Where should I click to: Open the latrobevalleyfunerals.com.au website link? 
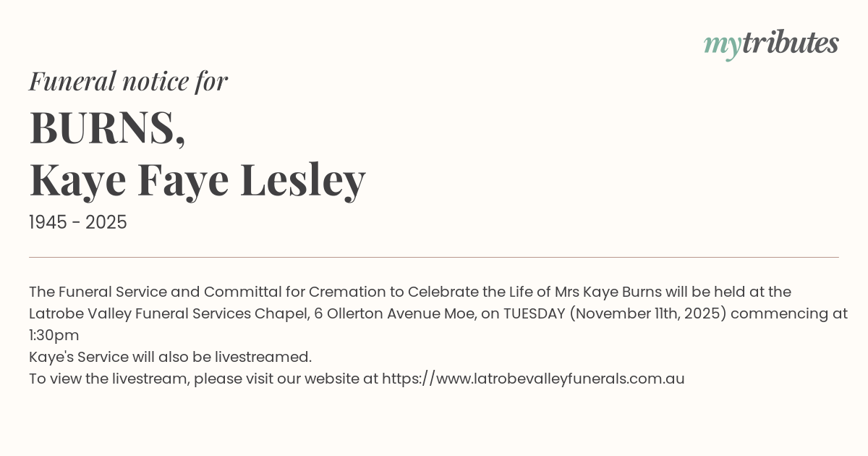click(x=533, y=379)
